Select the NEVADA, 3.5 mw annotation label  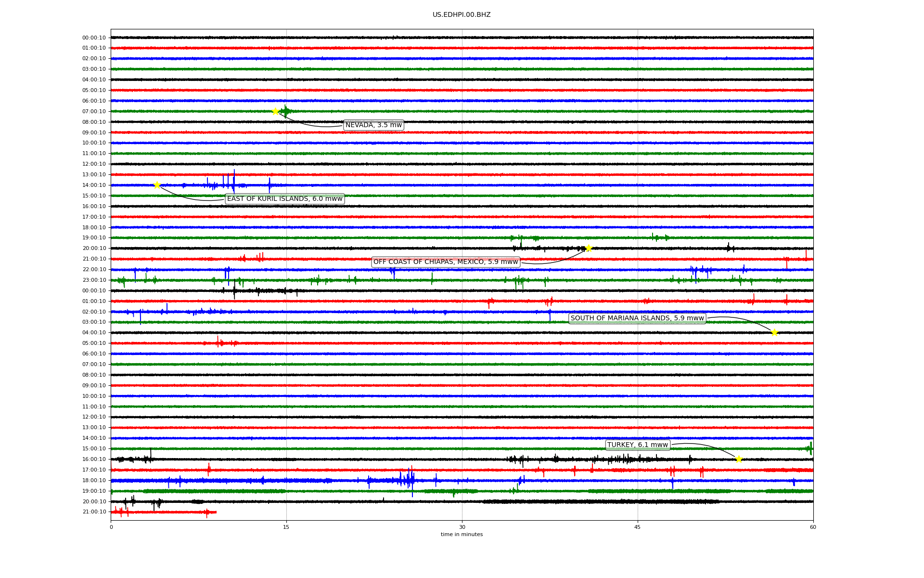tap(373, 125)
